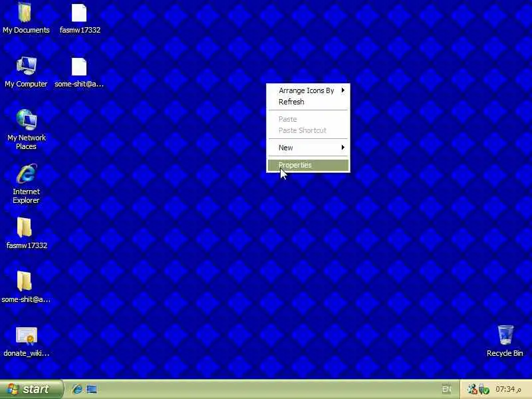Select the Recycle Bin icon
The width and height of the screenshot is (532, 399).
[505, 335]
